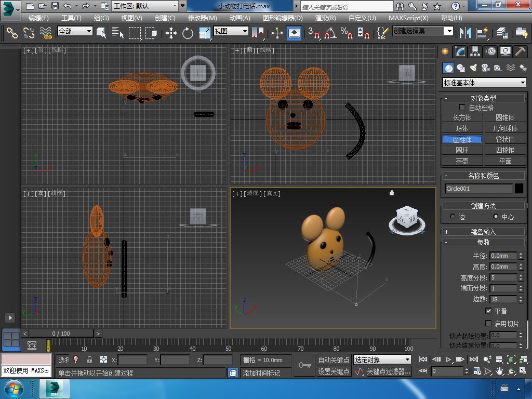Open the 工作区 workspace dropdown

145,6
